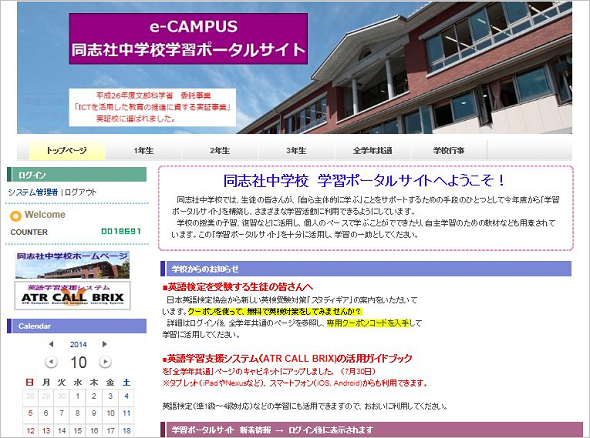The height and width of the screenshot is (438, 590).
Task: Click the e-CAMPUS site title banner
Action: click(x=189, y=39)
